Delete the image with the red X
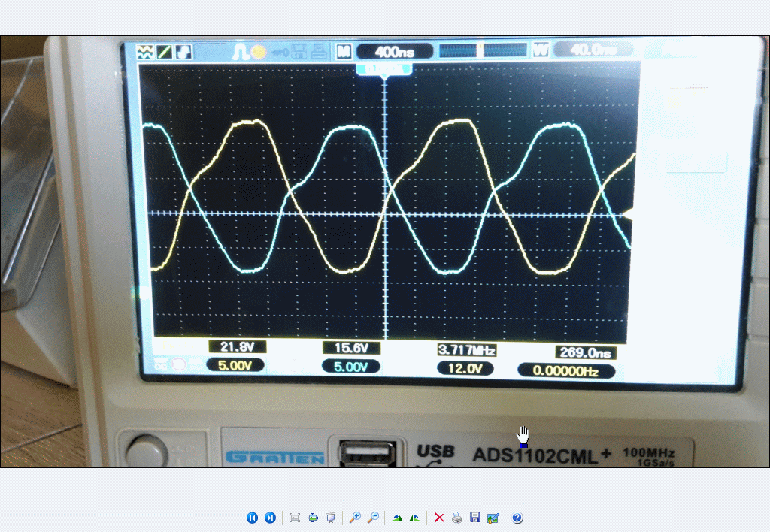This screenshot has height=532, width=770. (439, 518)
